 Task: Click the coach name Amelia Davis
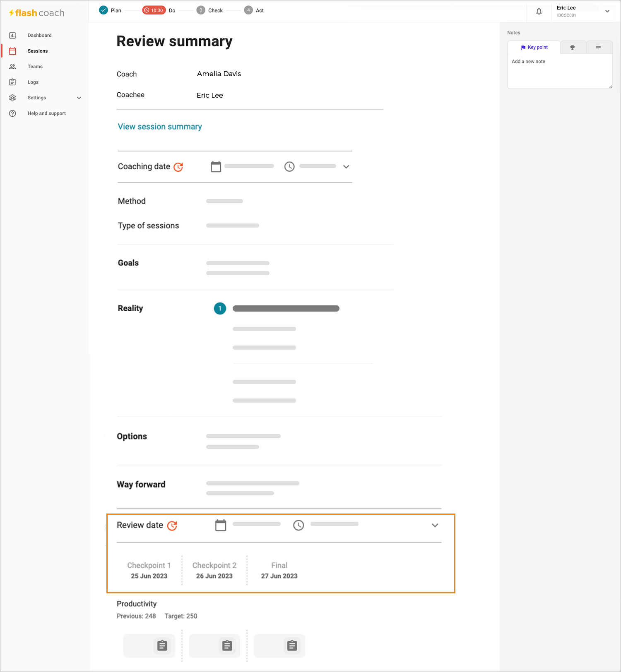coord(219,74)
